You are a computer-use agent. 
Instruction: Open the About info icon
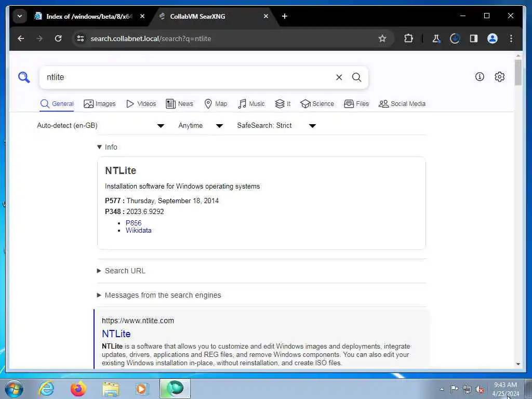480,77
